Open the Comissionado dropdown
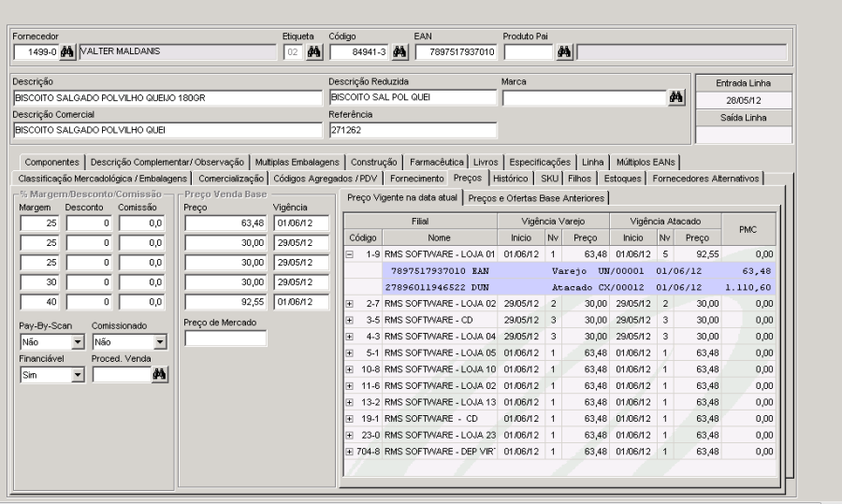 [158, 342]
